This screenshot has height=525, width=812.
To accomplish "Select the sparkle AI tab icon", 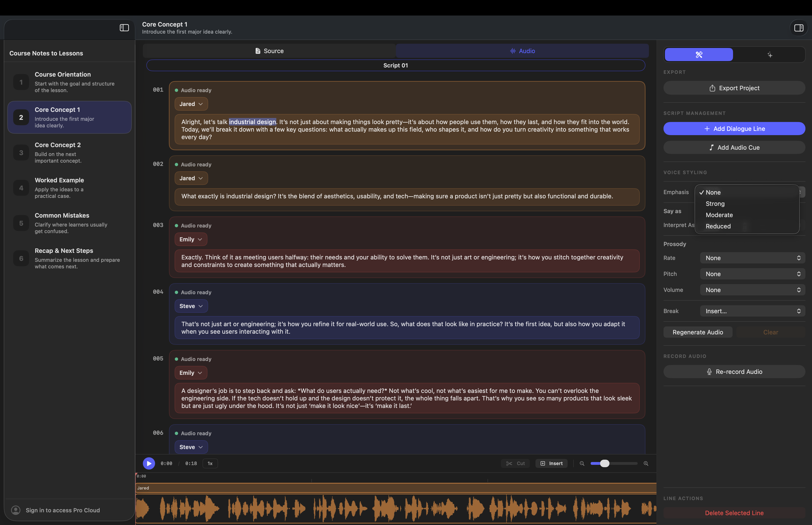I will pos(770,55).
